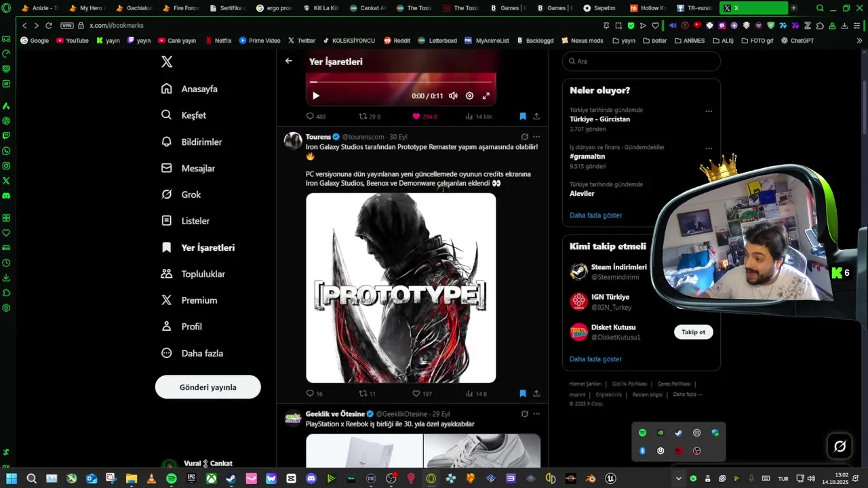Remove bookmark on the video post
Image resolution: width=868 pixels, height=488 pixels.
[x=522, y=117]
